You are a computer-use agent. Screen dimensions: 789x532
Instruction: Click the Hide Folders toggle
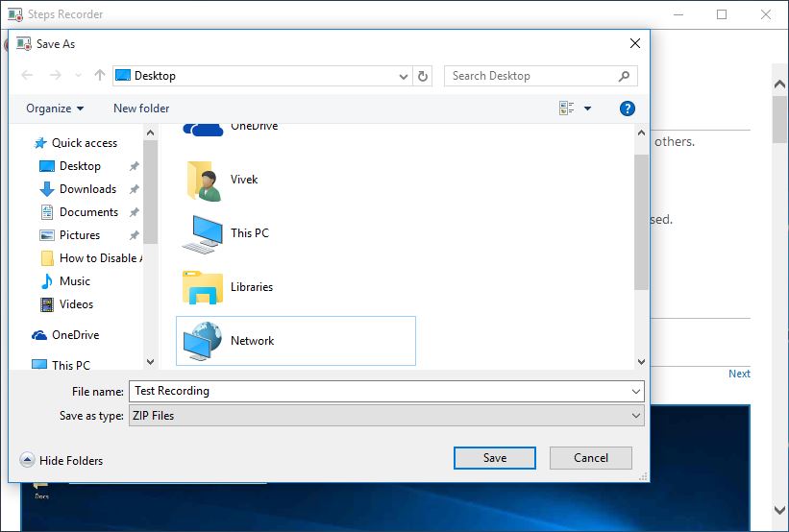pos(61,460)
